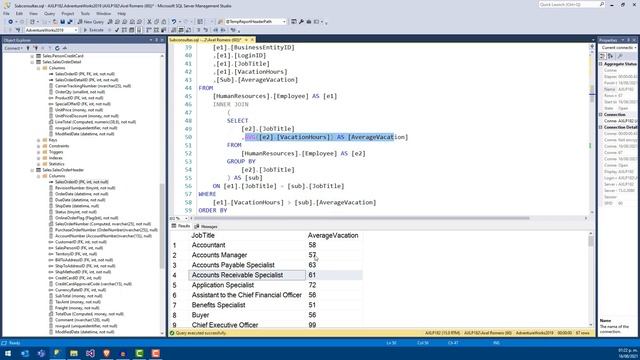Viewport: 640px width, 360px height.
Task: Collapse the Aggregate Status section in Properties
Action: pos(601,64)
